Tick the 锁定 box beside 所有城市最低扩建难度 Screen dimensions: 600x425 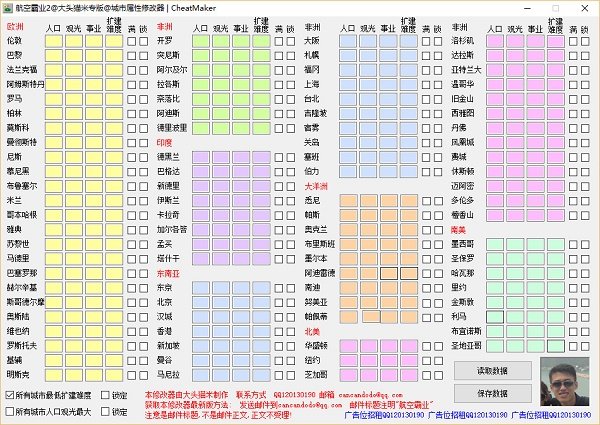[105, 395]
